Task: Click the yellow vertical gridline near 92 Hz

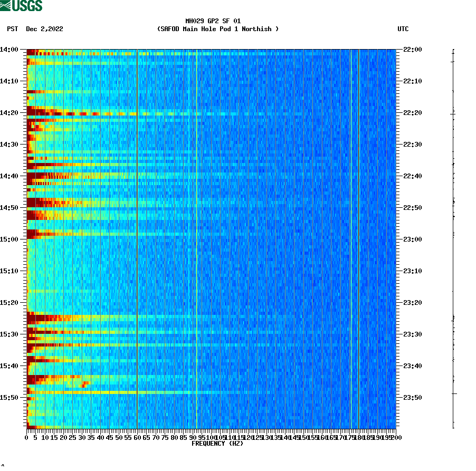Action: coord(196,237)
